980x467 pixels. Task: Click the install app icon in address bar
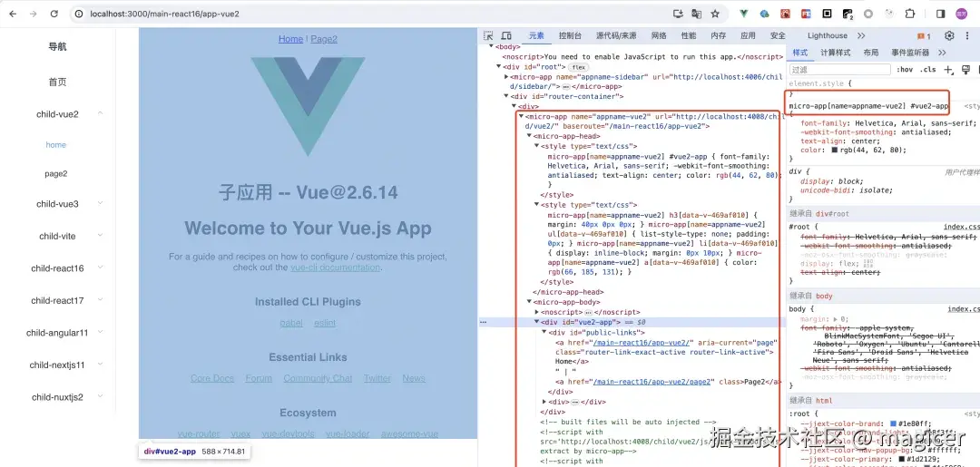[x=678, y=14]
